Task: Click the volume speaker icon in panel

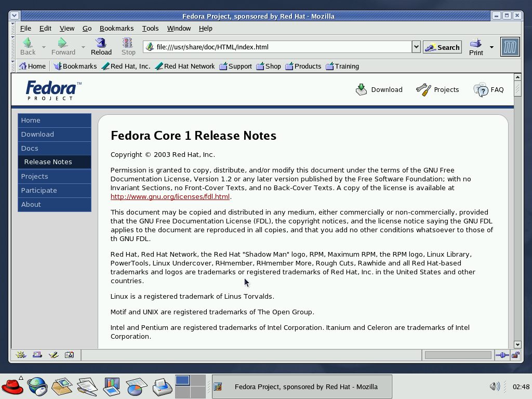Action: coord(495,386)
